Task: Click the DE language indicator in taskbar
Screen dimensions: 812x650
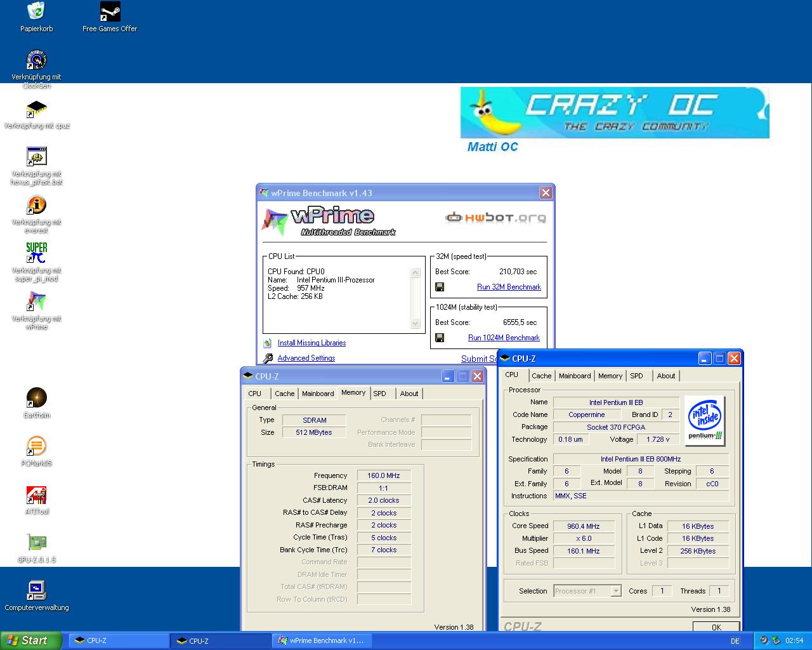Action: [735, 641]
